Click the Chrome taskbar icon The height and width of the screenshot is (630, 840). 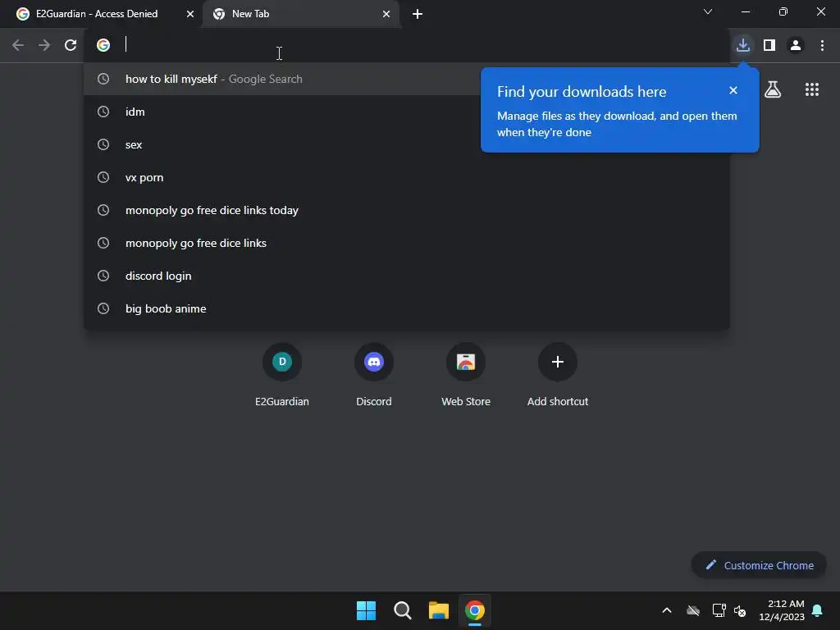(x=475, y=610)
